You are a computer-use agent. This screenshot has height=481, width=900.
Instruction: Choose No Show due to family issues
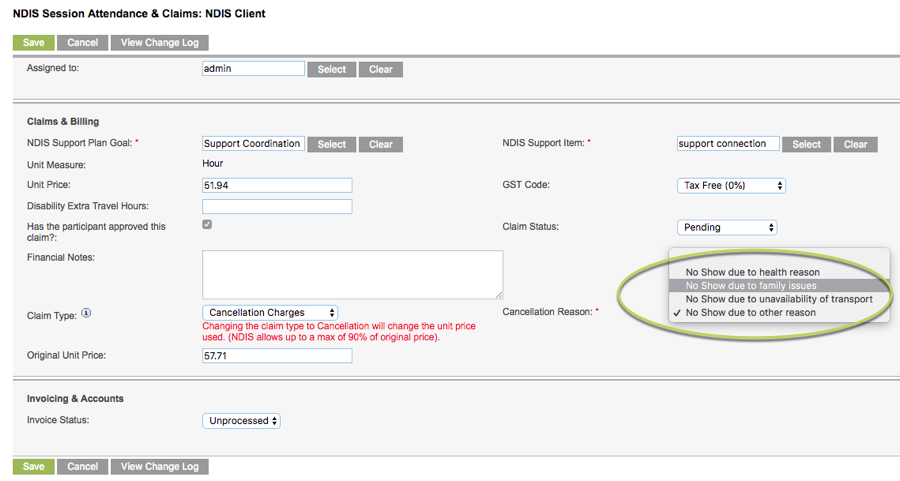point(779,286)
